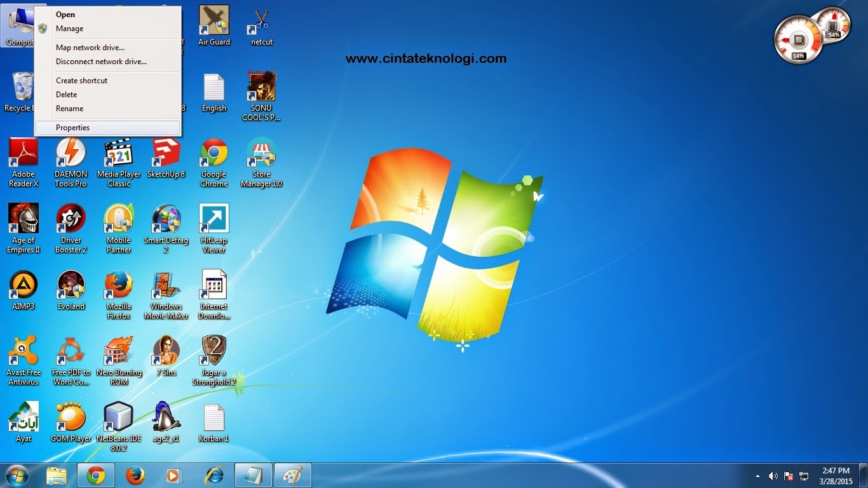Screen dimensions: 868x488
Task: Select the GOM Player desktop icon
Action: coord(71,423)
